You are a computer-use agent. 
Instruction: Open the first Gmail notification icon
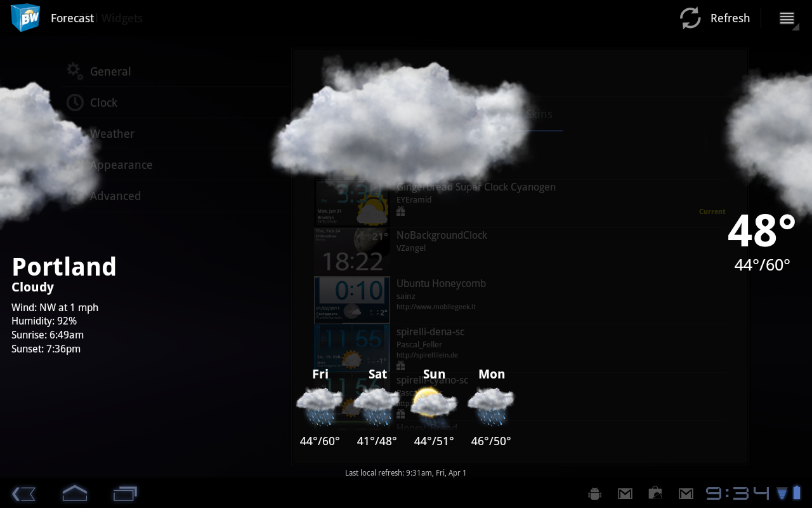[x=625, y=493]
